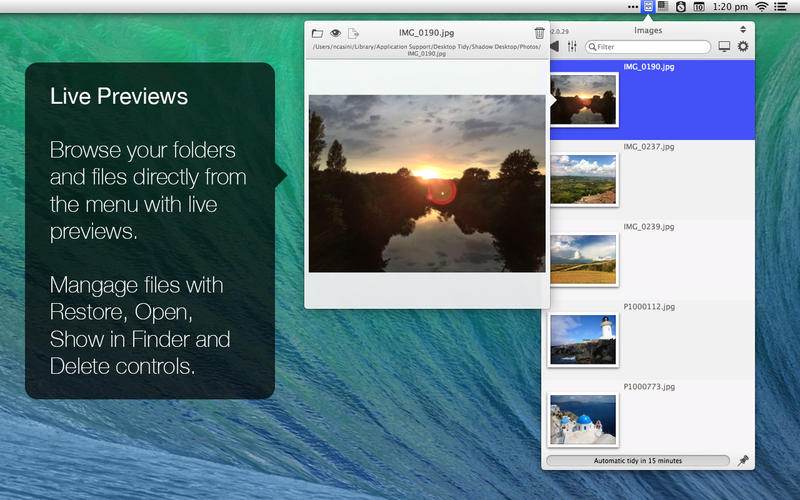
Task: Select the IMG_0190.jpg sunset thumbnail
Action: coord(583,99)
